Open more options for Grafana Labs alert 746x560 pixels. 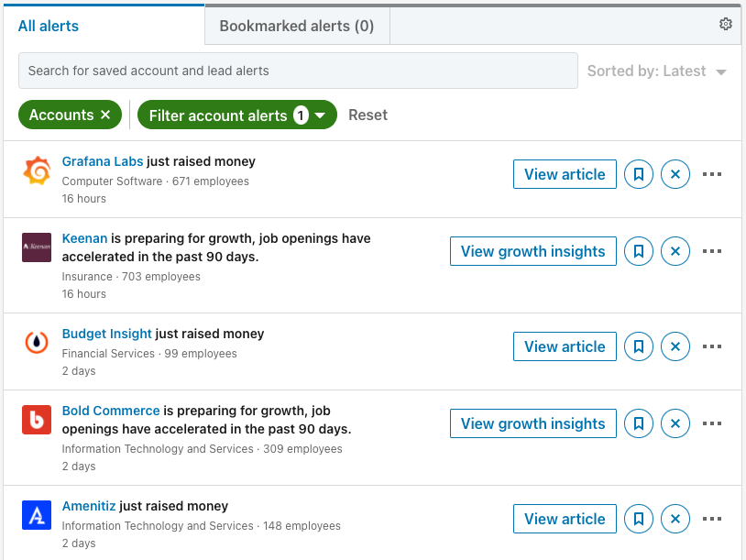point(712,174)
